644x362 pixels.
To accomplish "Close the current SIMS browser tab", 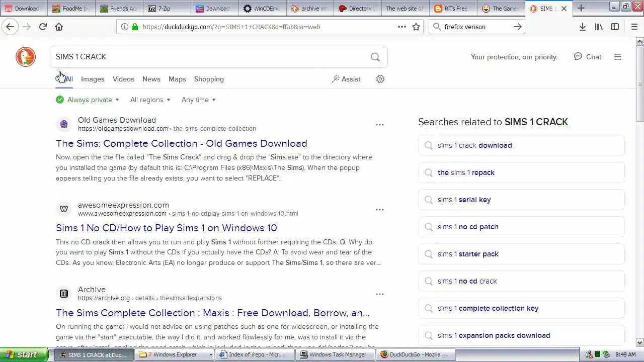I will pos(564,9).
